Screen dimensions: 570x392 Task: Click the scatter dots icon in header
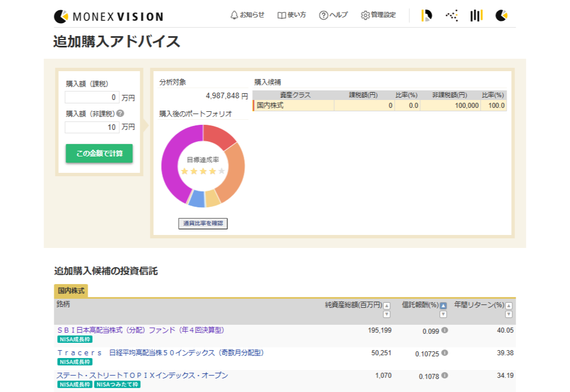click(x=451, y=16)
